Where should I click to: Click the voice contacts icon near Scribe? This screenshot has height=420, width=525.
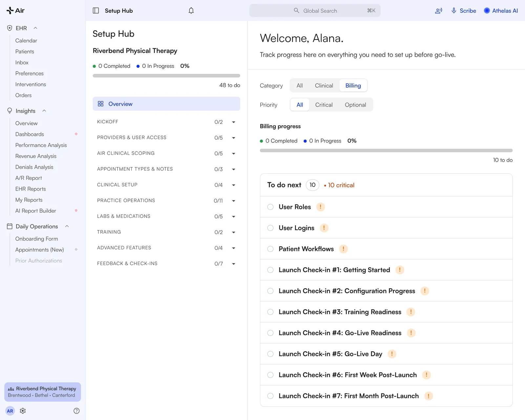[x=438, y=10]
